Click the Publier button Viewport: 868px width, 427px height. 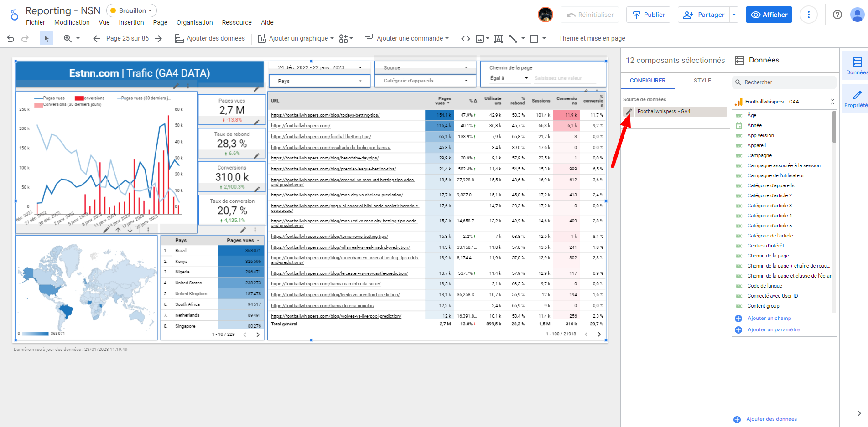[x=648, y=15]
